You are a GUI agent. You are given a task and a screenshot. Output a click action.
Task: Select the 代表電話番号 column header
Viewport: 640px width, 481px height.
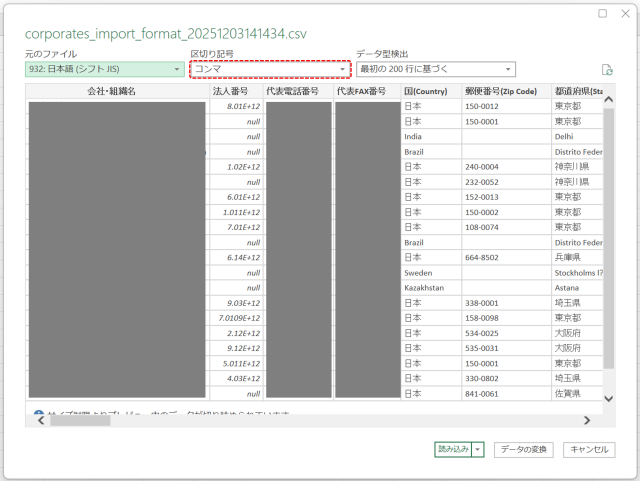tap(298, 91)
